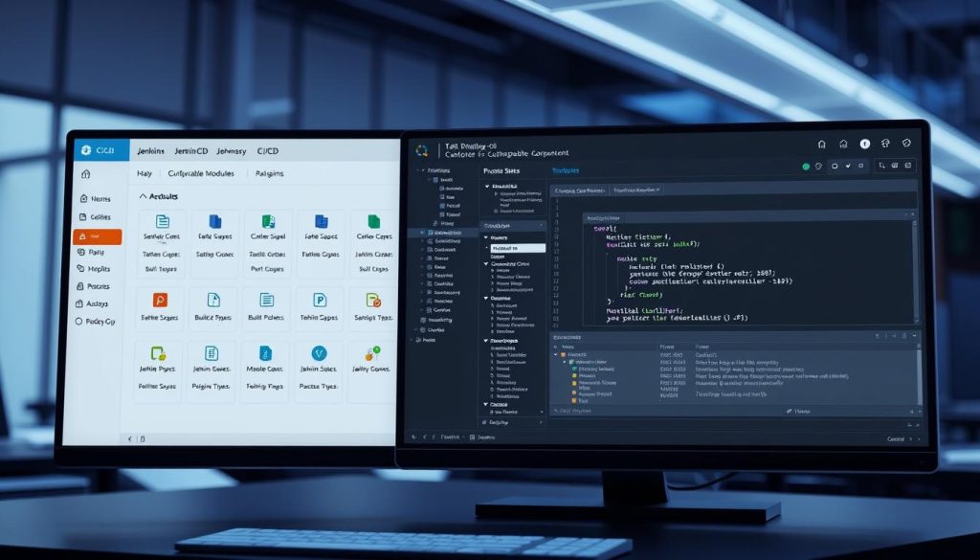Open the Maole Cans blue file card
Image resolution: width=980 pixels, height=560 pixels.
coord(265,354)
